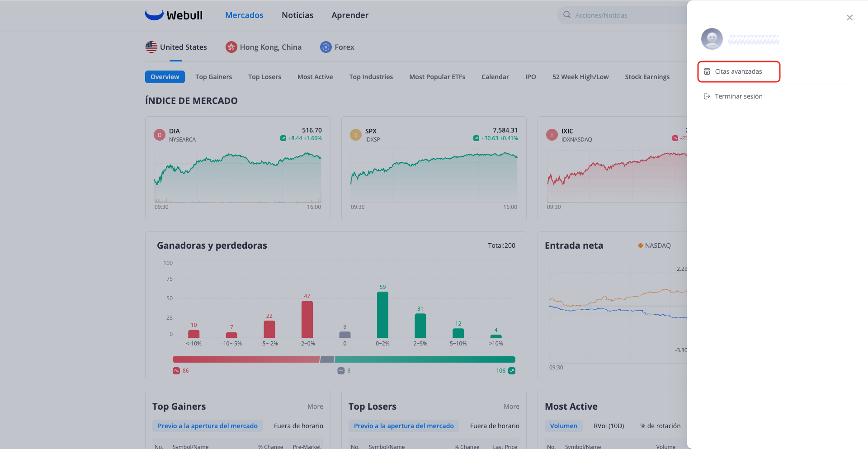Open the DIA index card
868x449 pixels.
(238, 168)
